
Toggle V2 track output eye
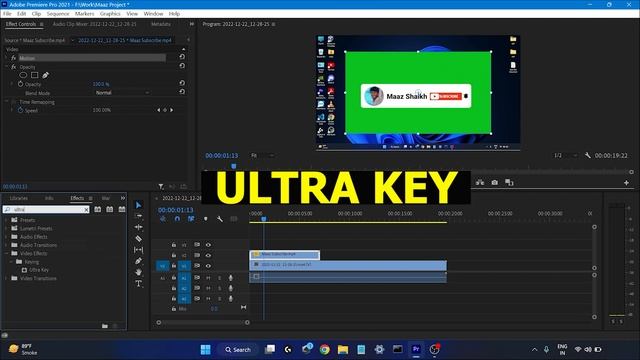[x=208, y=256]
